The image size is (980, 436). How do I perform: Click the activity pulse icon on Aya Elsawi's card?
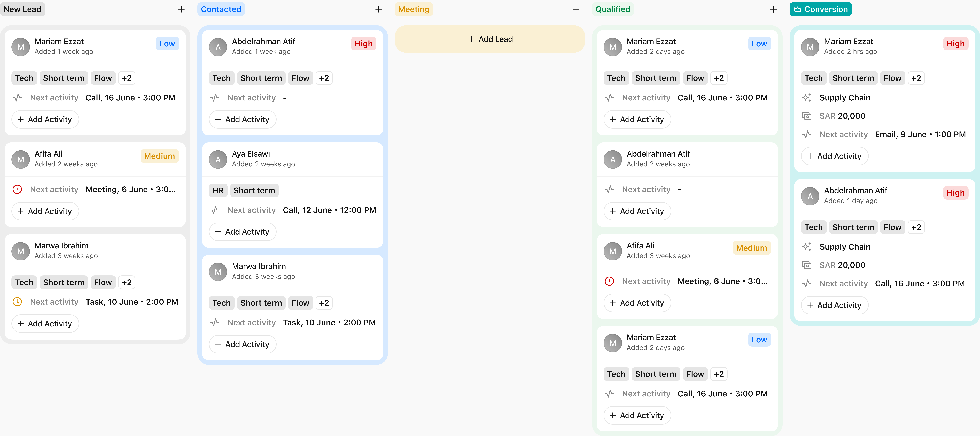(215, 210)
